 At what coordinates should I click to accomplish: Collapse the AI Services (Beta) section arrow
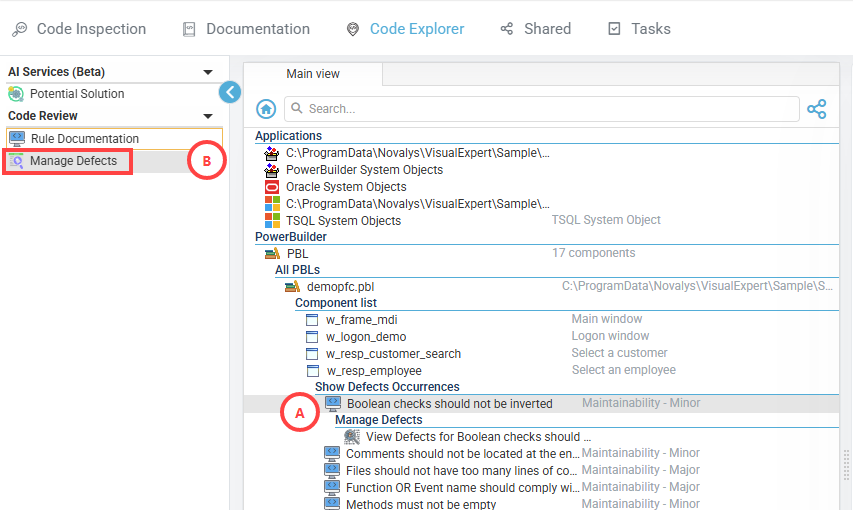pyautogui.click(x=207, y=72)
